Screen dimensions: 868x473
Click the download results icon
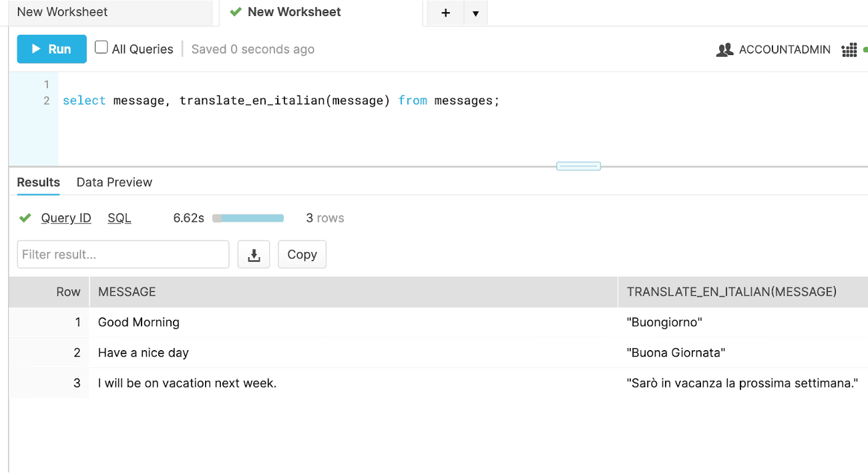[x=254, y=255]
